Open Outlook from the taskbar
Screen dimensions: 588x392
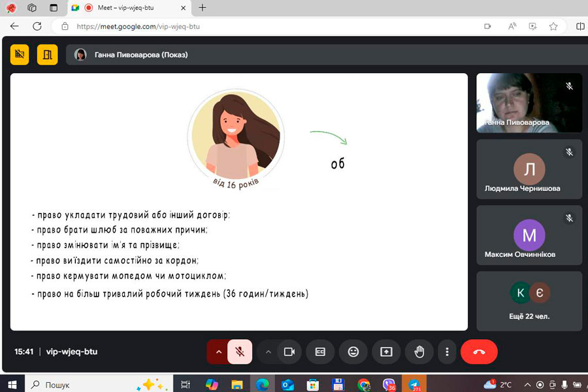[287, 385]
